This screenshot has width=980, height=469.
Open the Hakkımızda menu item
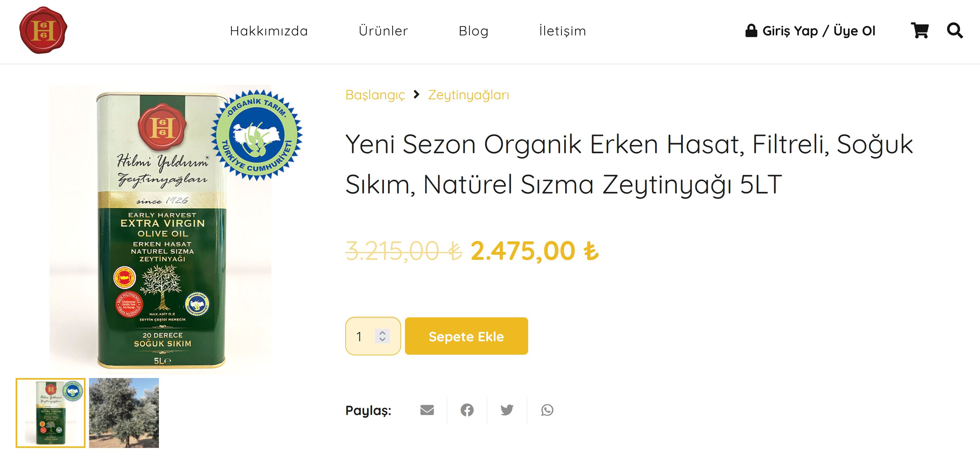(x=269, y=31)
